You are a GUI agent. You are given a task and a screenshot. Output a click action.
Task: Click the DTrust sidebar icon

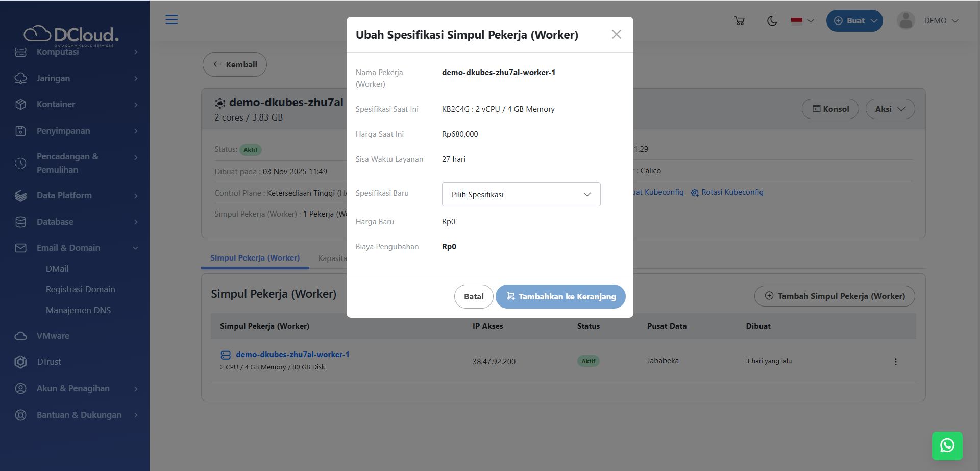point(20,362)
